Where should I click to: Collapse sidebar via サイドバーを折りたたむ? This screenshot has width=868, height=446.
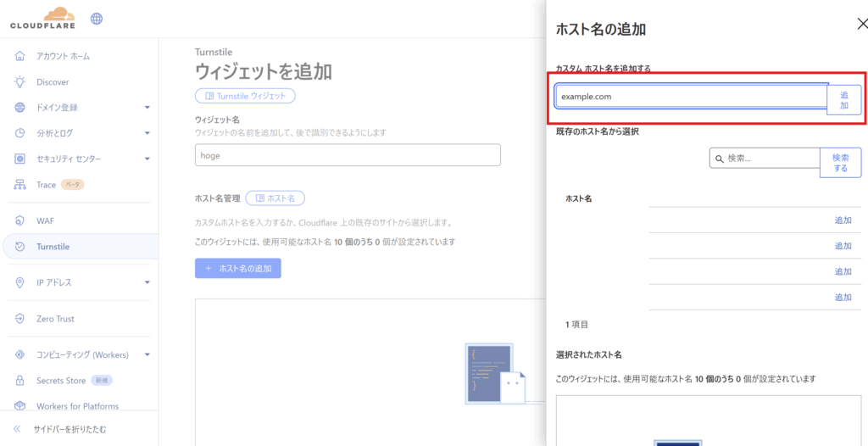coord(70,429)
